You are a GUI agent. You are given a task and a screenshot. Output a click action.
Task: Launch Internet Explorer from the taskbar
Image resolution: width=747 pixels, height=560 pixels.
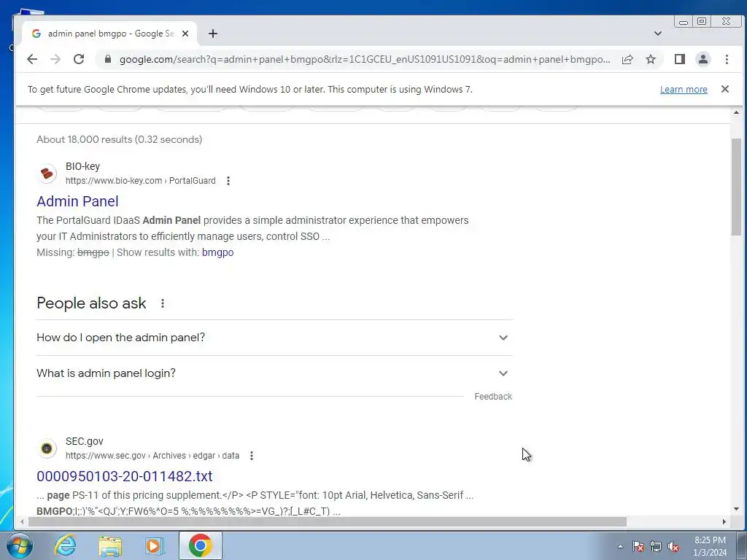tap(65, 545)
